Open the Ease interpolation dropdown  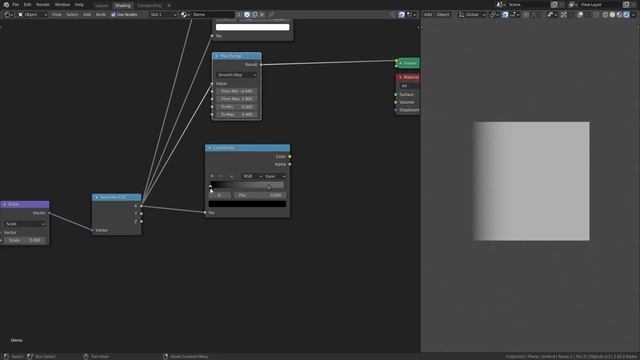[275, 176]
